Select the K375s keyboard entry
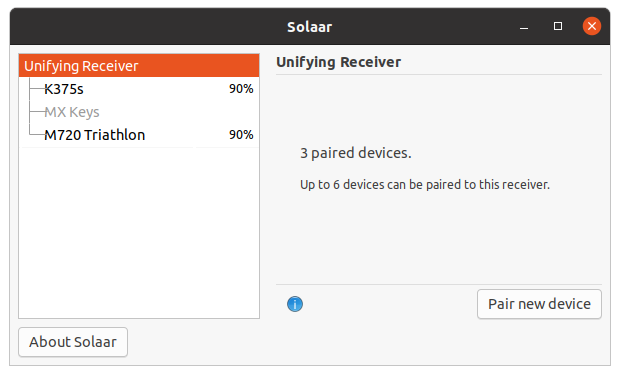The height and width of the screenshot is (375, 620). [x=139, y=89]
